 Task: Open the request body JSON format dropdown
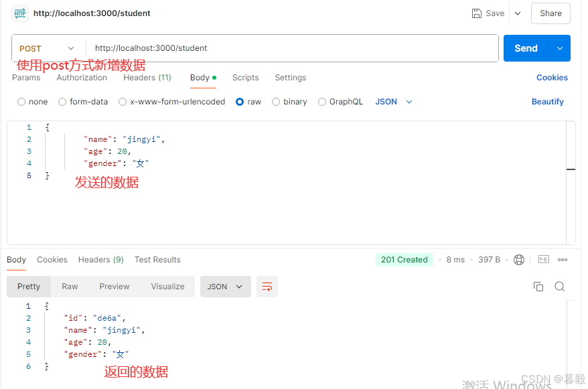tap(394, 102)
